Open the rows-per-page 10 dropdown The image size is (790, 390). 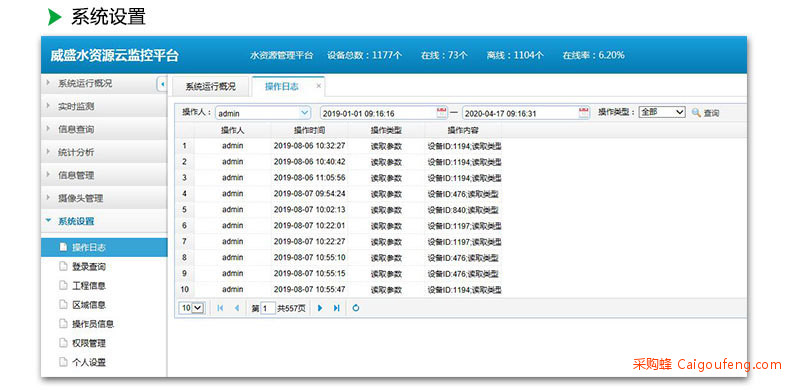(x=192, y=308)
